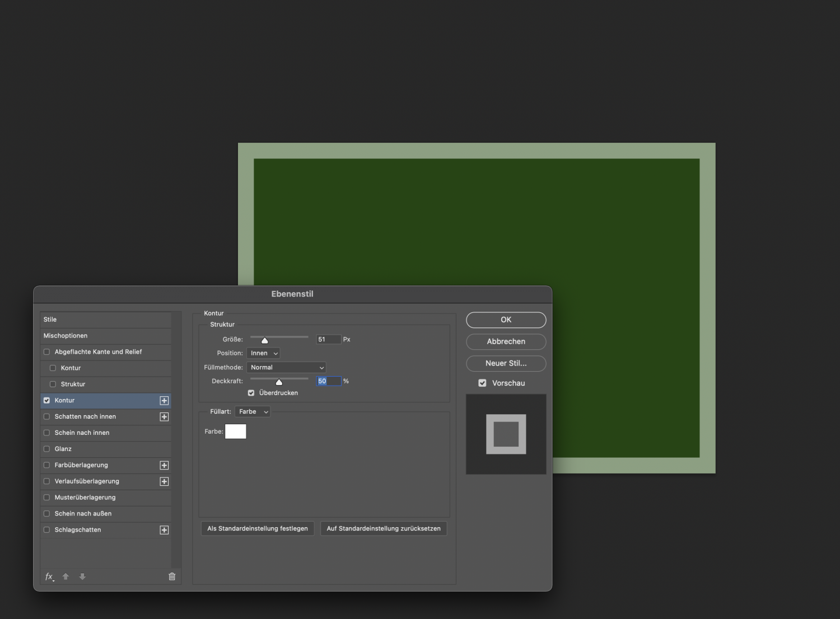This screenshot has height=619, width=840.
Task: Move effect up with arrow icon
Action: pos(66,576)
